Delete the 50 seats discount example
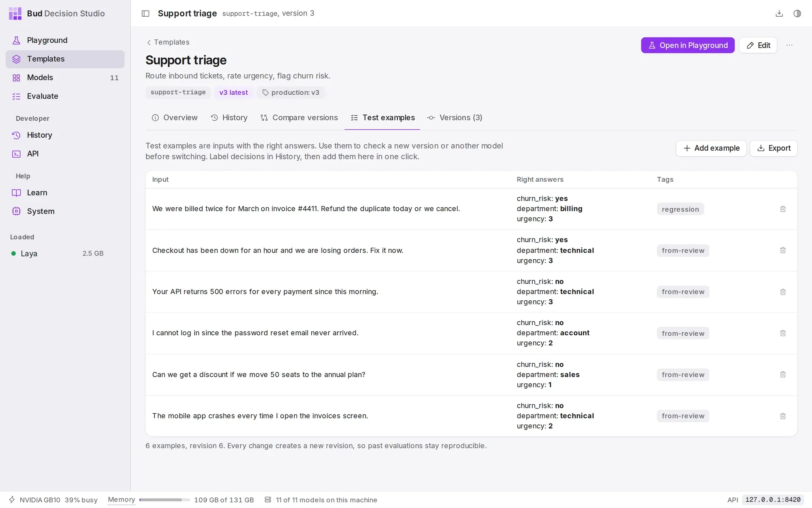Image resolution: width=812 pixels, height=508 pixels. (783, 374)
